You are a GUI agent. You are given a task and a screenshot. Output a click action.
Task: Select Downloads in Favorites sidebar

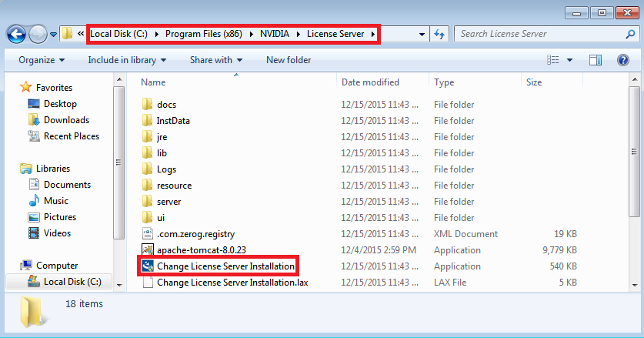pos(66,120)
